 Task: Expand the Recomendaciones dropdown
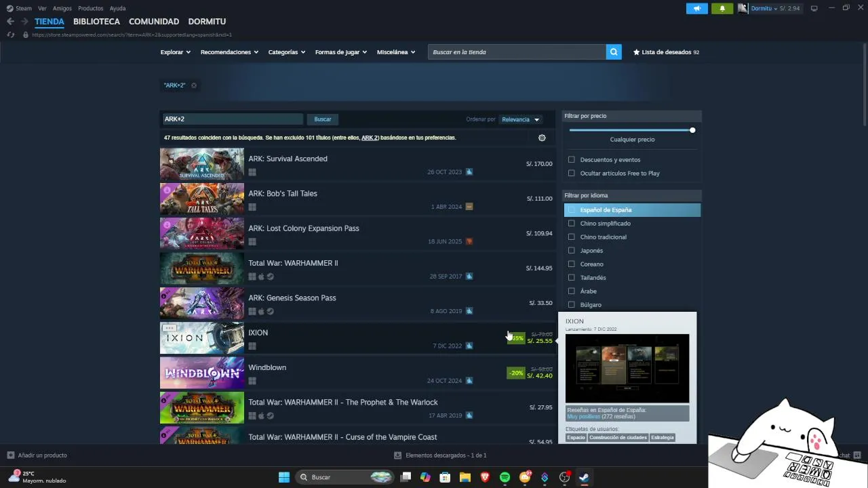pyautogui.click(x=229, y=52)
